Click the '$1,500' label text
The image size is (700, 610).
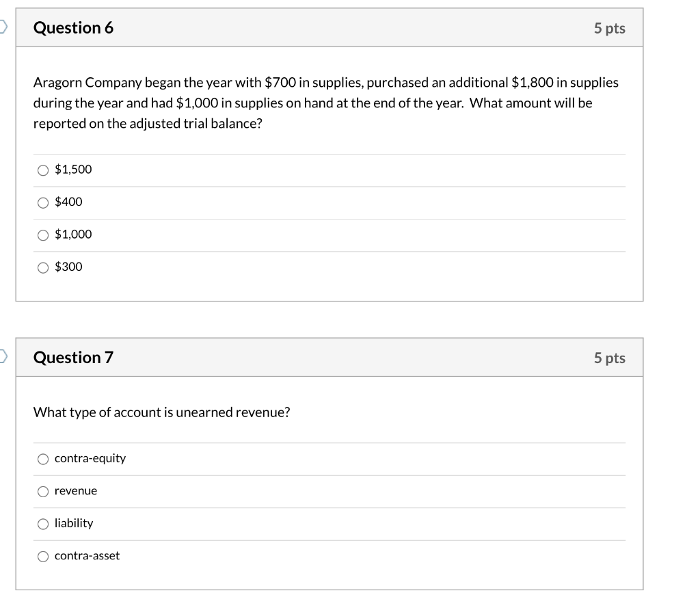73,169
